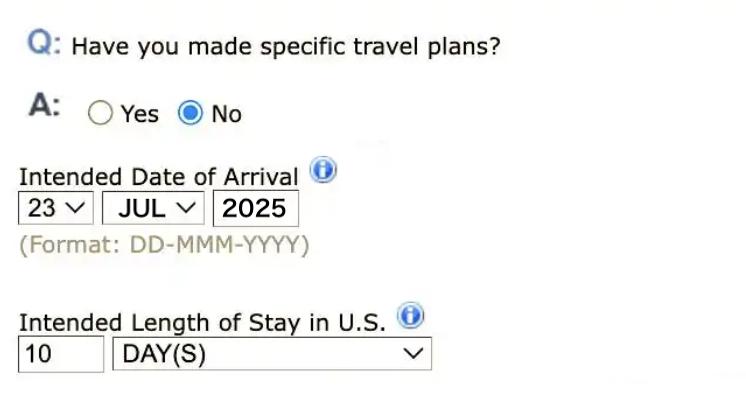Click the travel plans question text
Image resolution: width=746 pixels, height=411 pixels.
pos(286,47)
